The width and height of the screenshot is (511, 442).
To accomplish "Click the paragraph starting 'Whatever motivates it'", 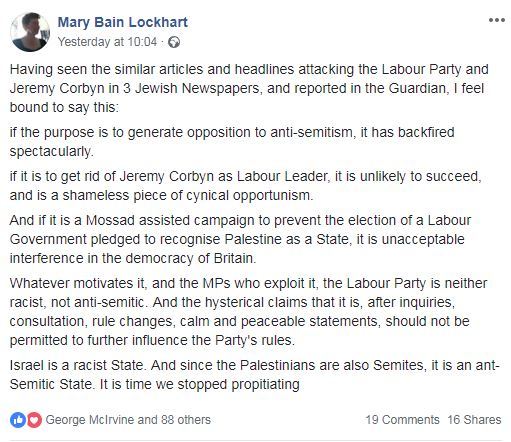I will 248,312.
